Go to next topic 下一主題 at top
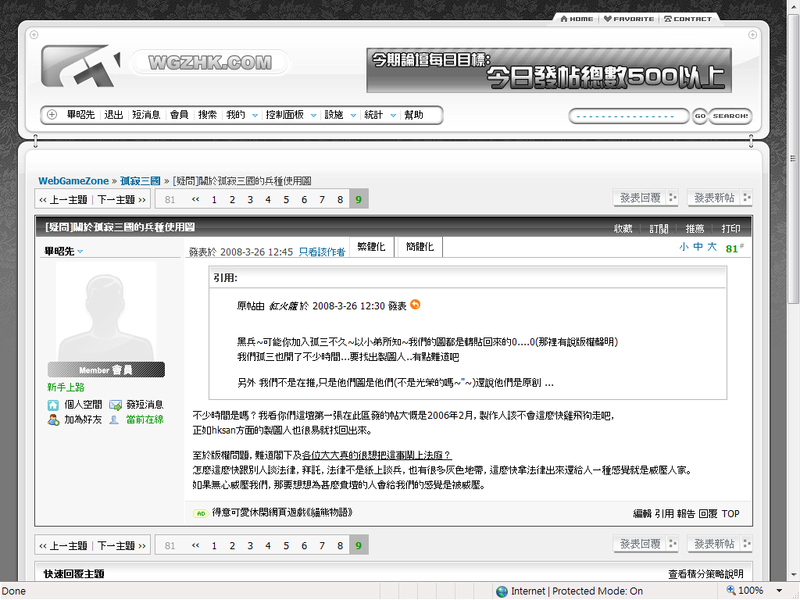Image resolution: width=800 pixels, height=600 pixels. click(121, 199)
